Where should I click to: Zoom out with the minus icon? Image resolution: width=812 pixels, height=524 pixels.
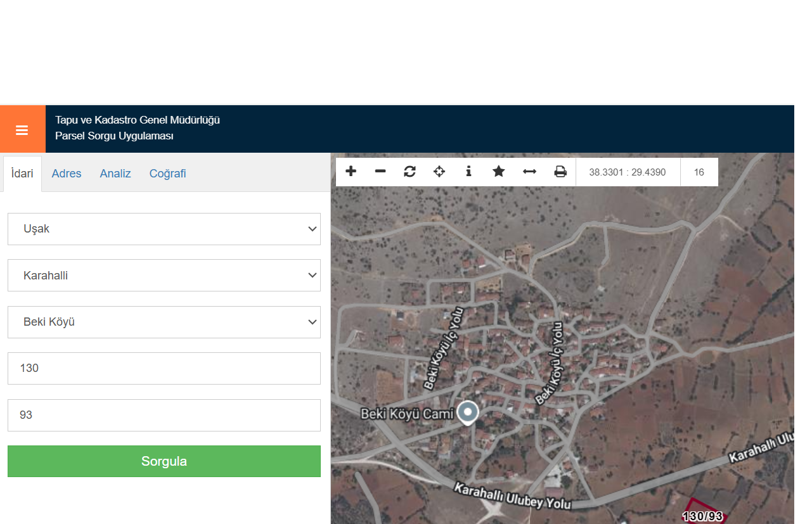tap(380, 172)
